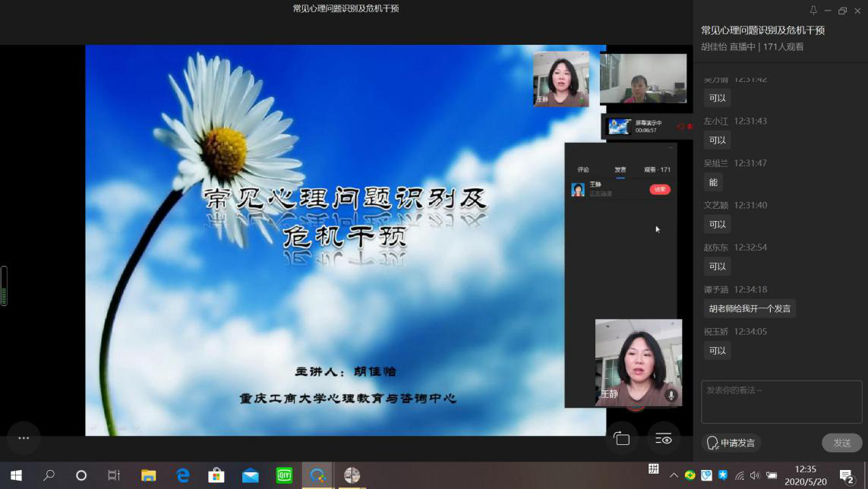Viewport: 868px width, 489px height.
Task: Pin the window with the pin icon
Action: (x=813, y=11)
